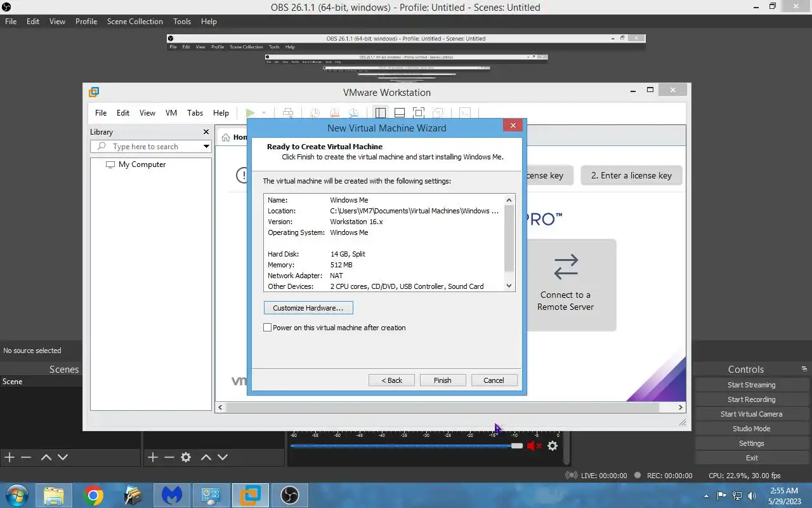Click the Manage Snapshots icon in VMware toolbar
Screen dimensions: 812x508
click(353, 113)
